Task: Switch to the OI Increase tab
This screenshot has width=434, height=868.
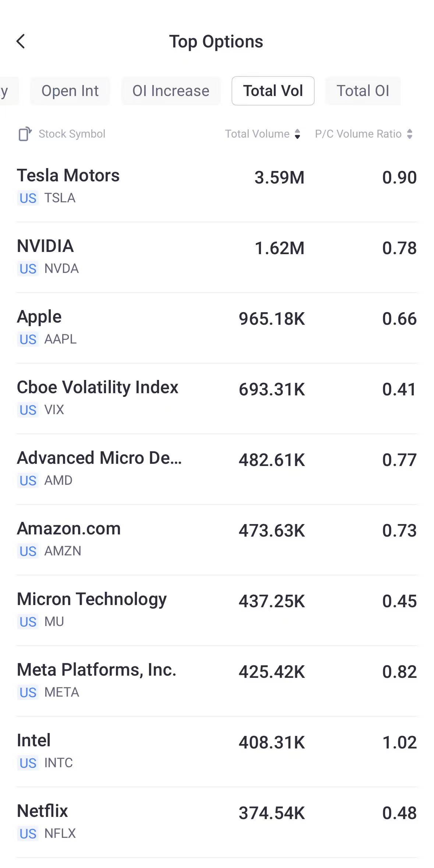Action: (171, 91)
